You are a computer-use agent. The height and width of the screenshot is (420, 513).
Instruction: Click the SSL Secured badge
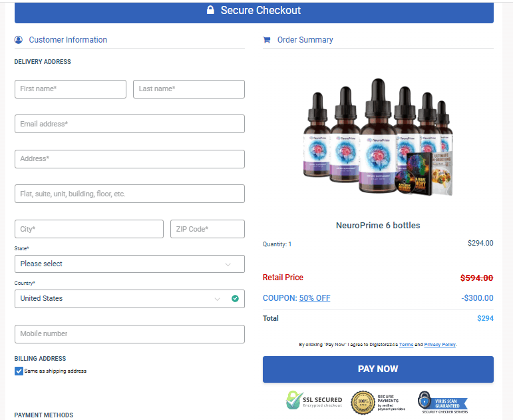pyautogui.click(x=314, y=400)
